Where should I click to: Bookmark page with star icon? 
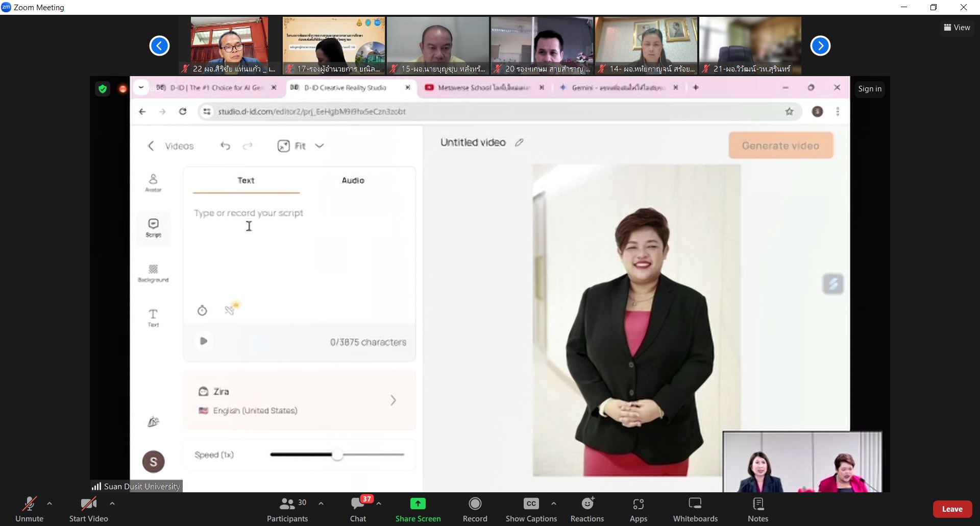(x=789, y=111)
